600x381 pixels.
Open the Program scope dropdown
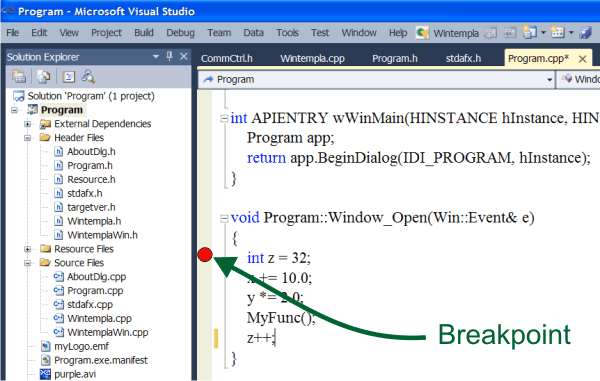(x=549, y=80)
